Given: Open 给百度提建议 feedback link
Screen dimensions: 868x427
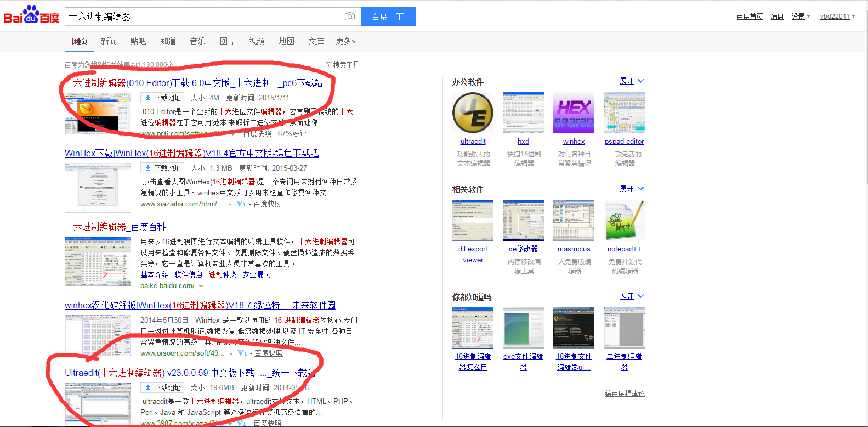Looking at the screenshot, I should [x=625, y=394].
